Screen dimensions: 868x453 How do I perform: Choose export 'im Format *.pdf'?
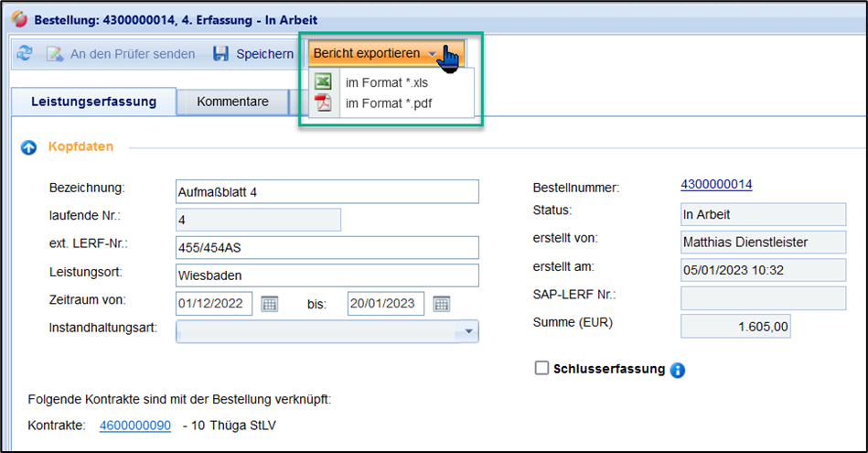[388, 103]
